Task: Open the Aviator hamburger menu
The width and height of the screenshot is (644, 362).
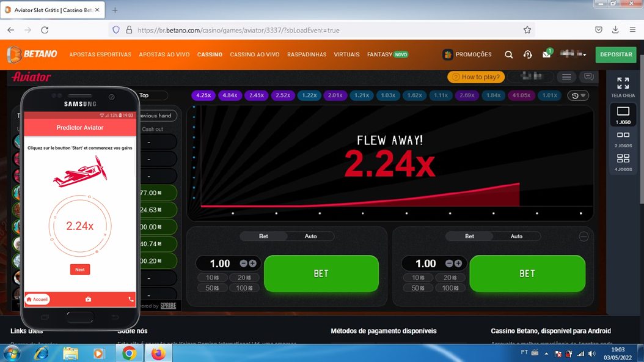Action: point(566,77)
